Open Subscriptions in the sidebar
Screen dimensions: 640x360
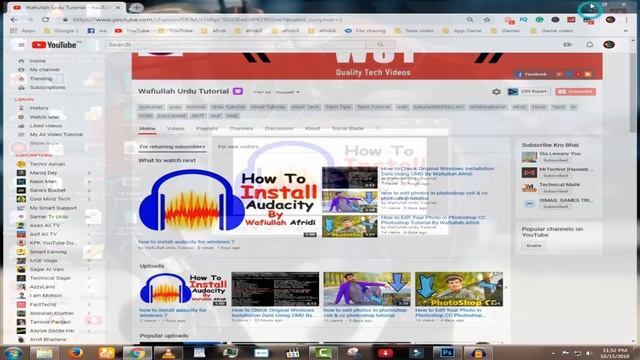coord(47,87)
